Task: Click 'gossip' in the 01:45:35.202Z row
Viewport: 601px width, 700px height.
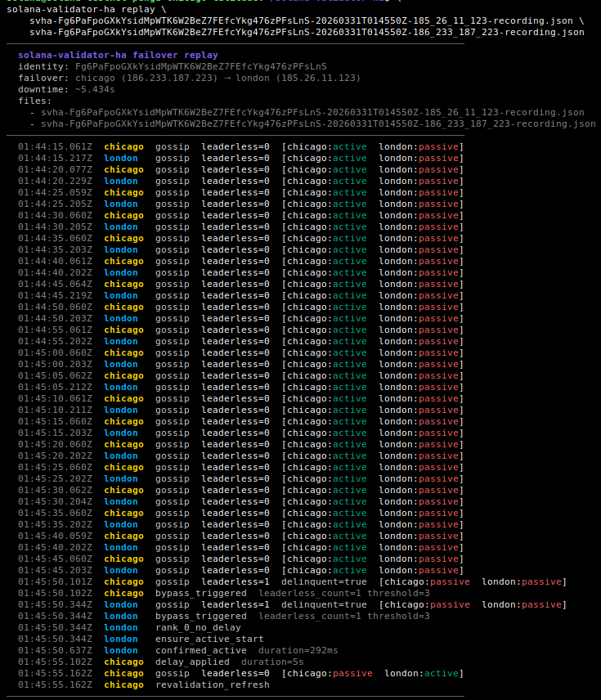Action: click(173, 524)
